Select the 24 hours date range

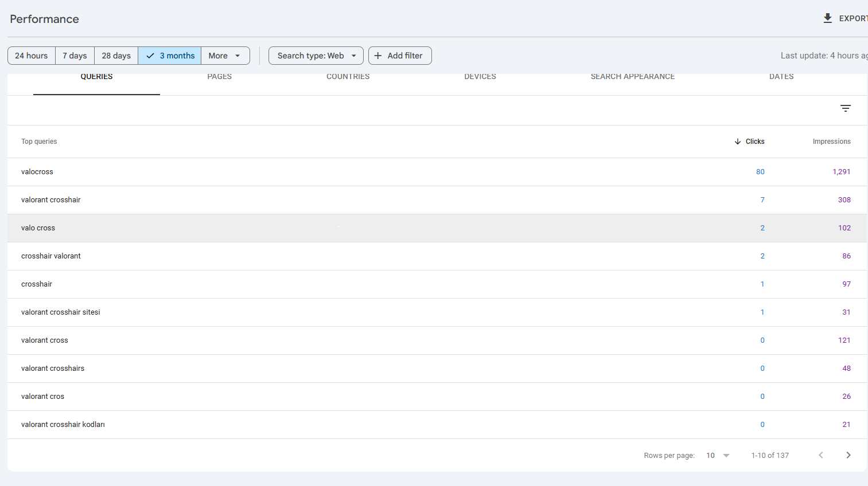point(32,56)
